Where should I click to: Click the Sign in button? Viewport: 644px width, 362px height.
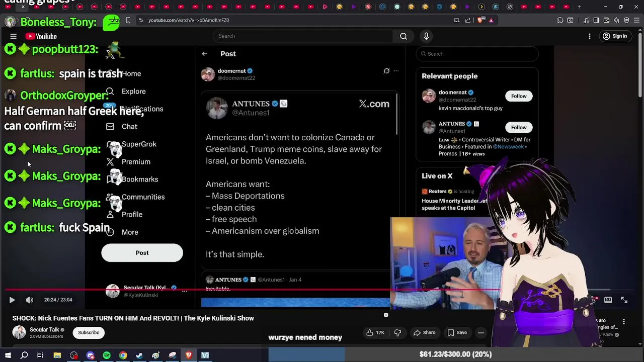click(615, 36)
